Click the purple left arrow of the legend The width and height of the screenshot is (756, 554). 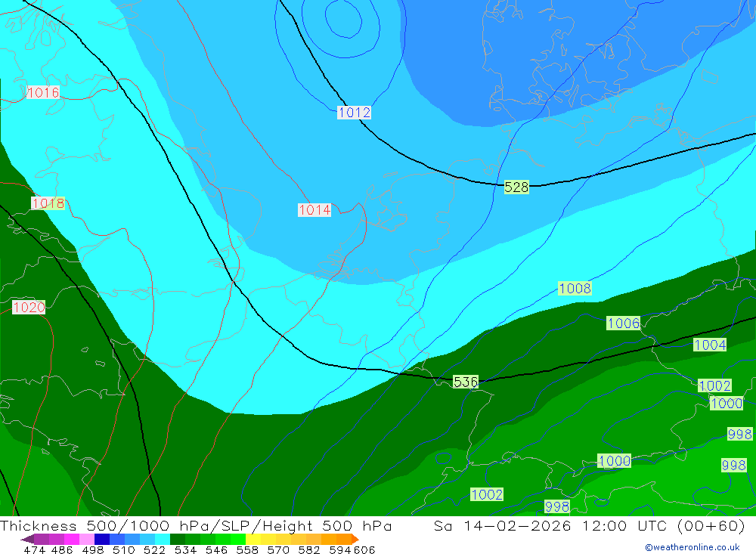pyautogui.click(x=27, y=539)
